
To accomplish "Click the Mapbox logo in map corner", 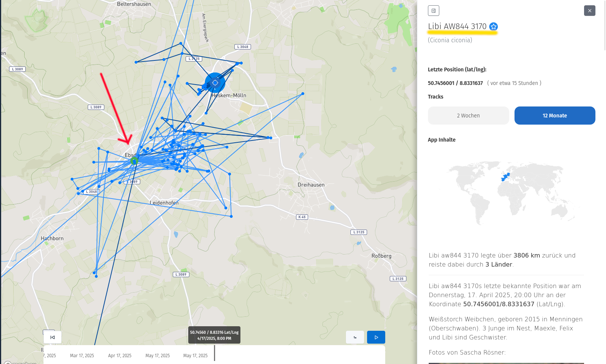I will [21, 363].
